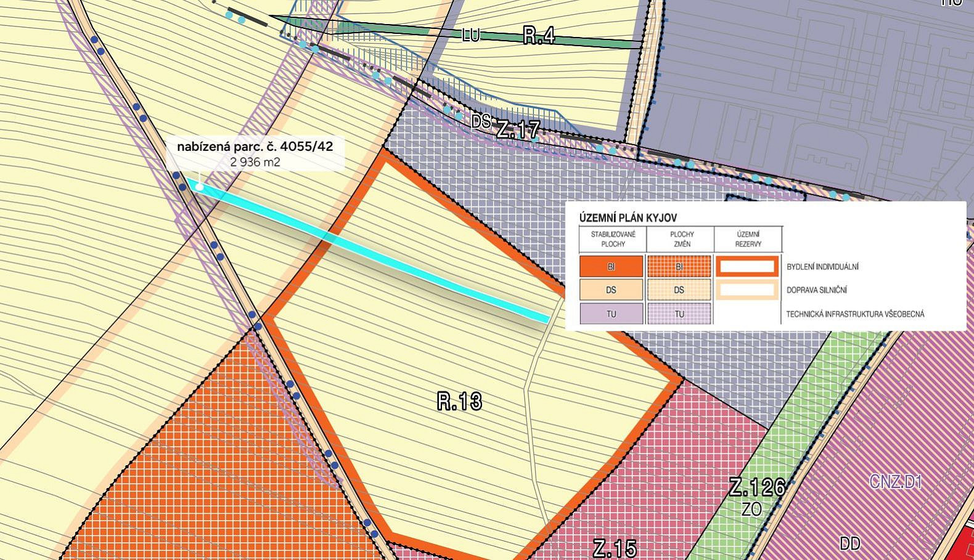974x560 pixels.
Task: Pick the orange-outlined BI reserve swatch
Action: [x=747, y=267]
